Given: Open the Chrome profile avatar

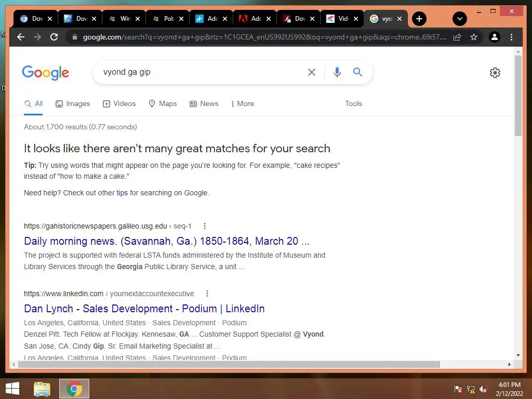Looking at the screenshot, I should [x=495, y=37].
